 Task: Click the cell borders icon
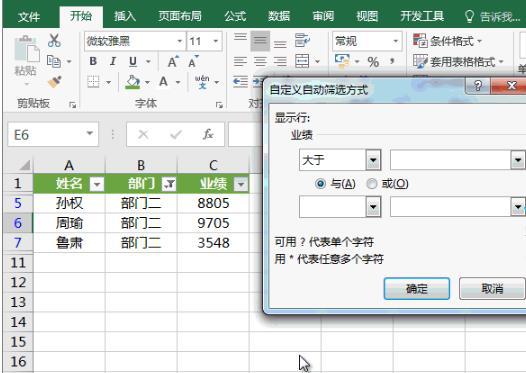[94, 82]
